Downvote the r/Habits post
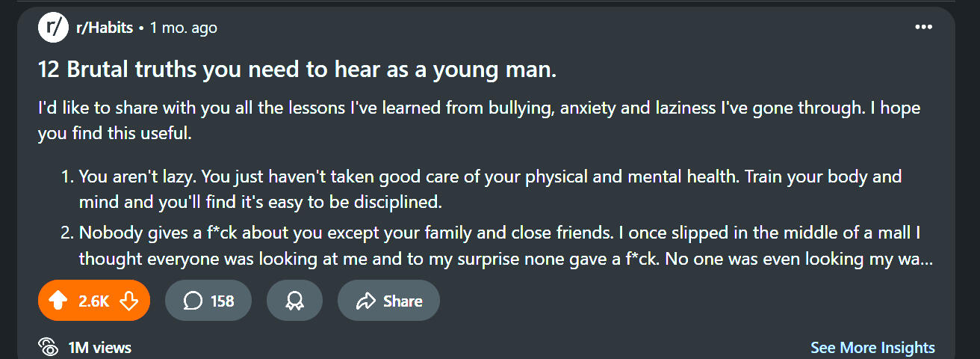The width and height of the screenshot is (980, 359). click(x=128, y=301)
